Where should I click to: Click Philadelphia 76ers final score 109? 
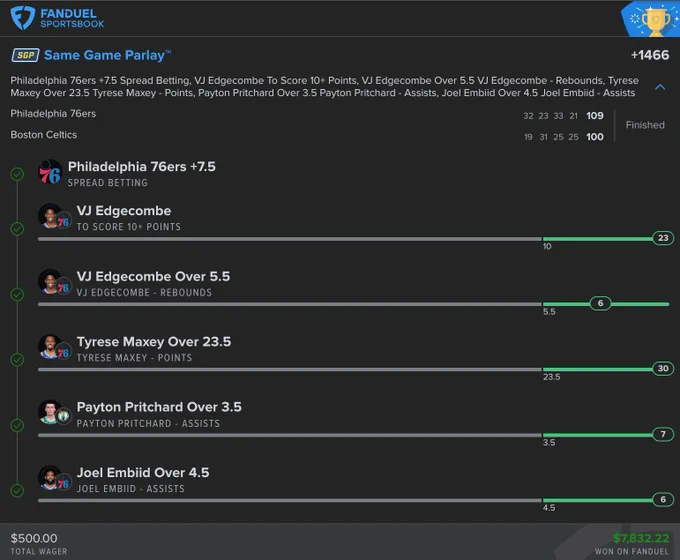[595, 116]
